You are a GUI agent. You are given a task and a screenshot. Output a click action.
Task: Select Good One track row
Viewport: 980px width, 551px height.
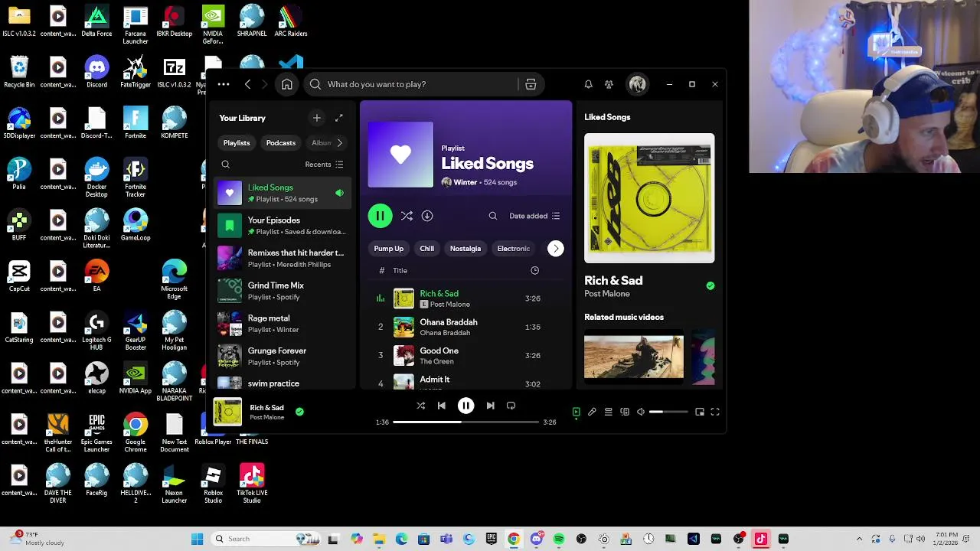[465, 355]
